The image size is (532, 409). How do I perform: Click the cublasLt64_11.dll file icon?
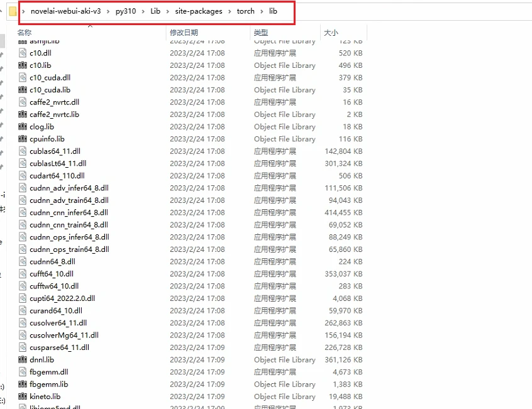coord(23,163)
